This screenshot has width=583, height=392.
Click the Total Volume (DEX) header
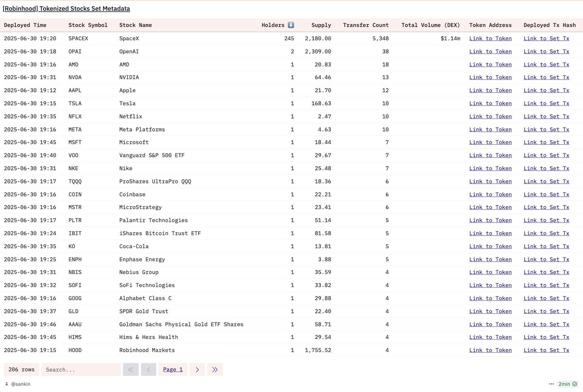pos(430,25)
